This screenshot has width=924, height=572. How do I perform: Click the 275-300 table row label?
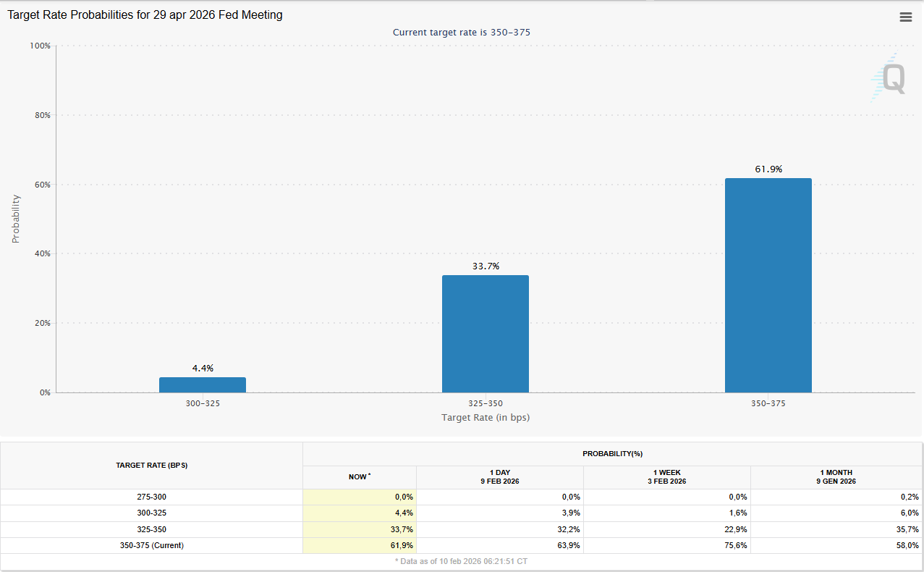pyautogui.click(x=151, y=497)
